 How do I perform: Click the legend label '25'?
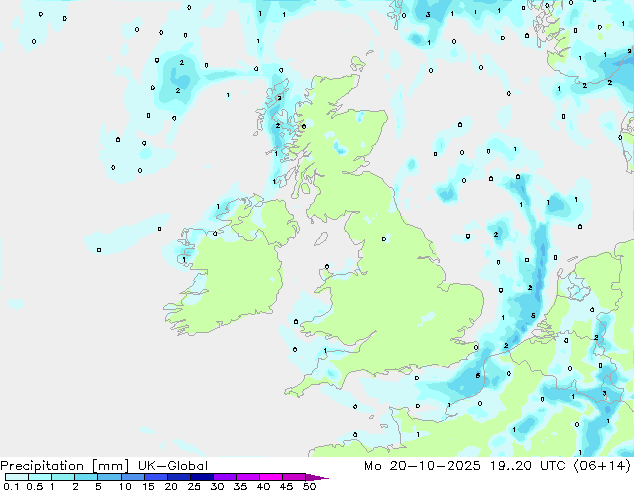click(194, 486)
